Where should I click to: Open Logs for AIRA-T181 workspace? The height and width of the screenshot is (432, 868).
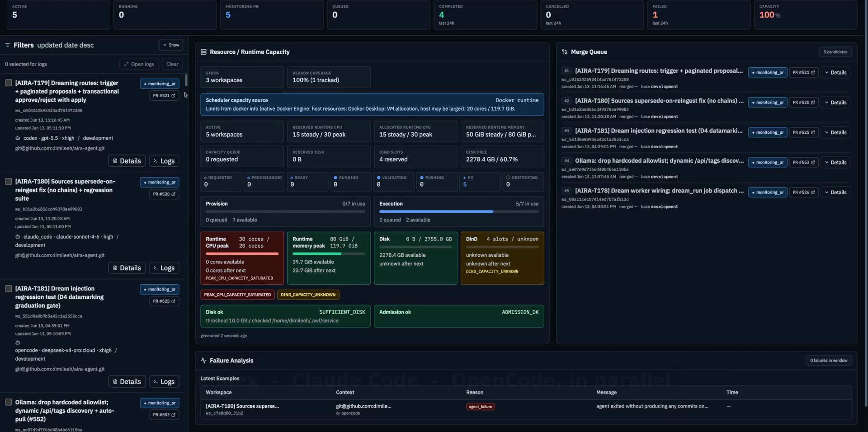164,381
